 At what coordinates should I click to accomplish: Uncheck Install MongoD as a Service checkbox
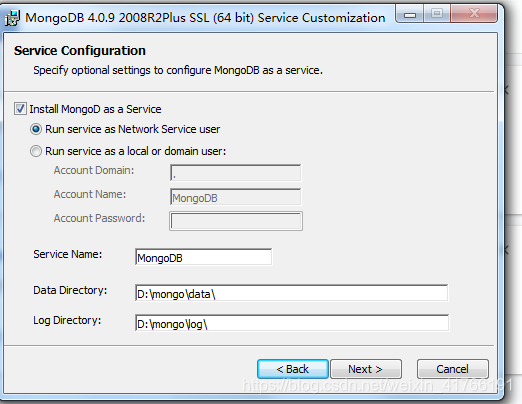pos(20,109)
